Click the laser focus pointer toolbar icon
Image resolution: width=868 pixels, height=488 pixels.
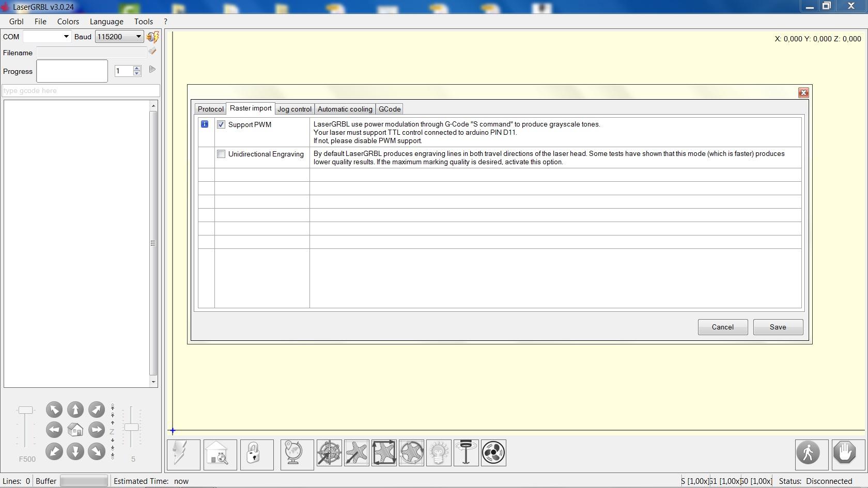(466, 453)
